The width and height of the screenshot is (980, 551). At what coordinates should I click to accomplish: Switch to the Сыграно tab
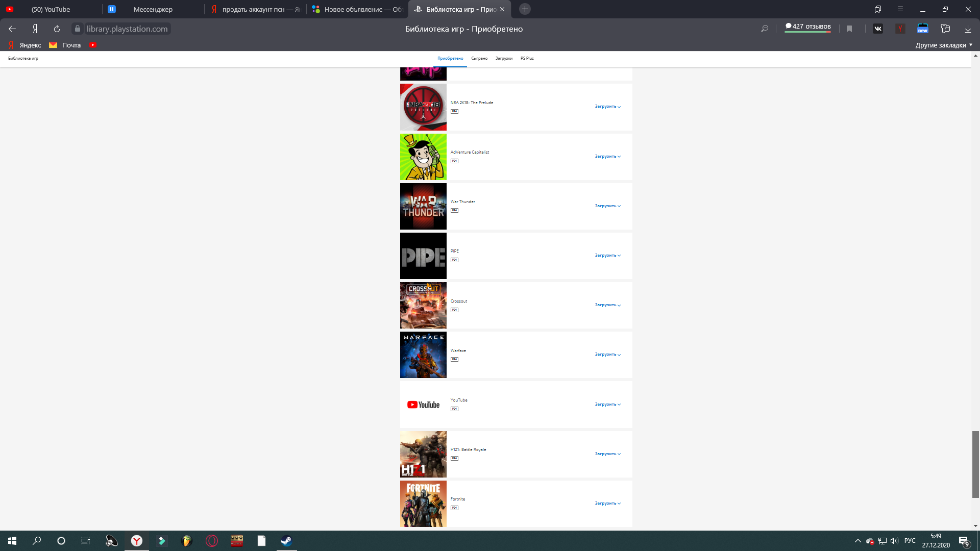[479, 58]
